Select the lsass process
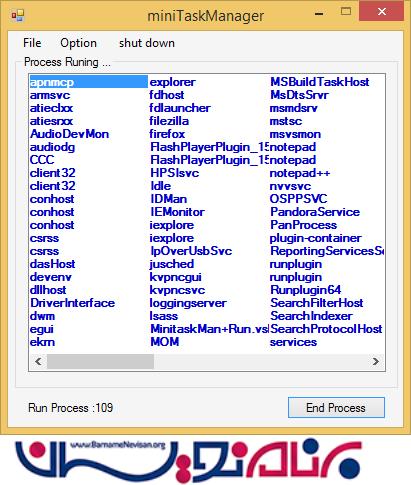411x485 pixels. coord(164,316)
